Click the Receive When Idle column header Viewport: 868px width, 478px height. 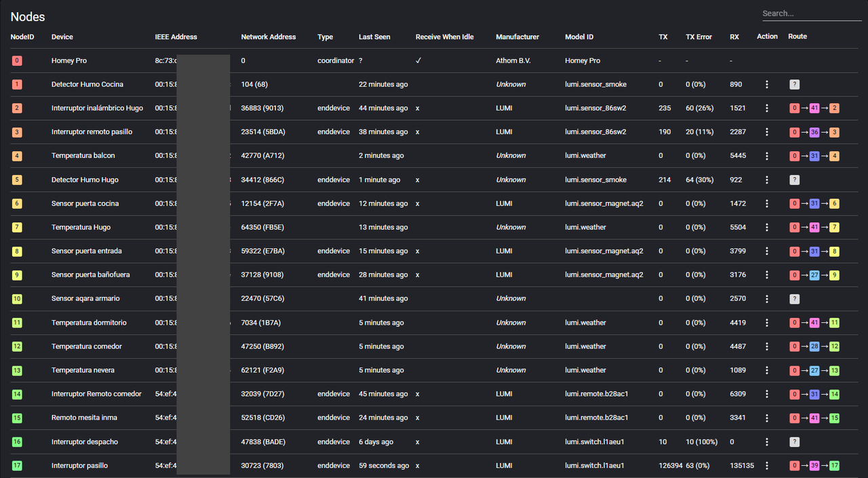[x=445, y=37]
